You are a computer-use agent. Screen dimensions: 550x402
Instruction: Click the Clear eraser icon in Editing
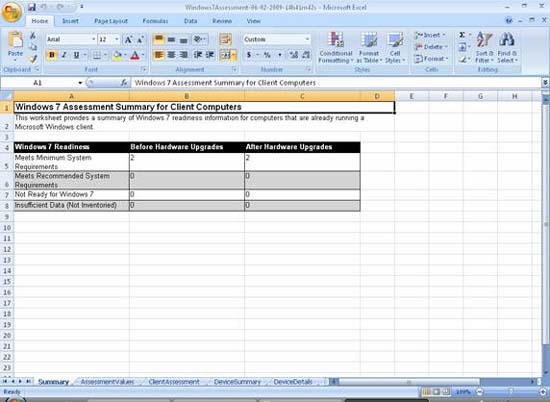coord(463,59)
